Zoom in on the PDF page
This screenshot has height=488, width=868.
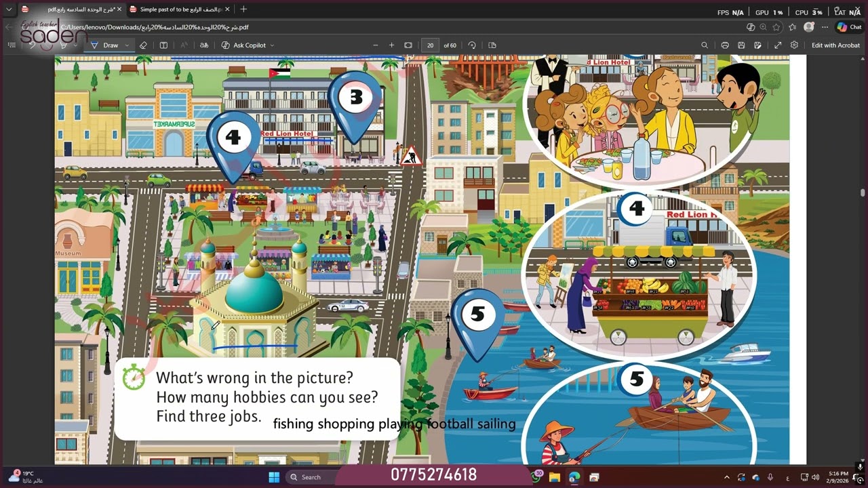(x=391, y=45)
